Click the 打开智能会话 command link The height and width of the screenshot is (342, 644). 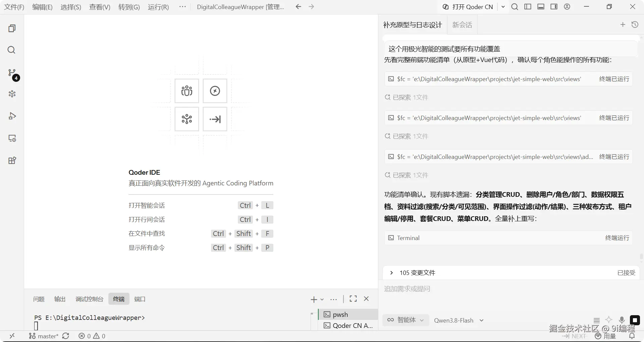[147, 206]
